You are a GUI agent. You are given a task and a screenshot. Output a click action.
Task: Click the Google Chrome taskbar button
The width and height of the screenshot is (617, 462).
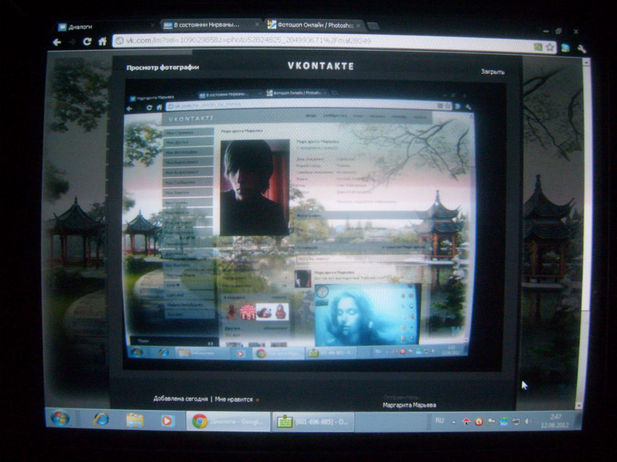(x=228, y=421)
